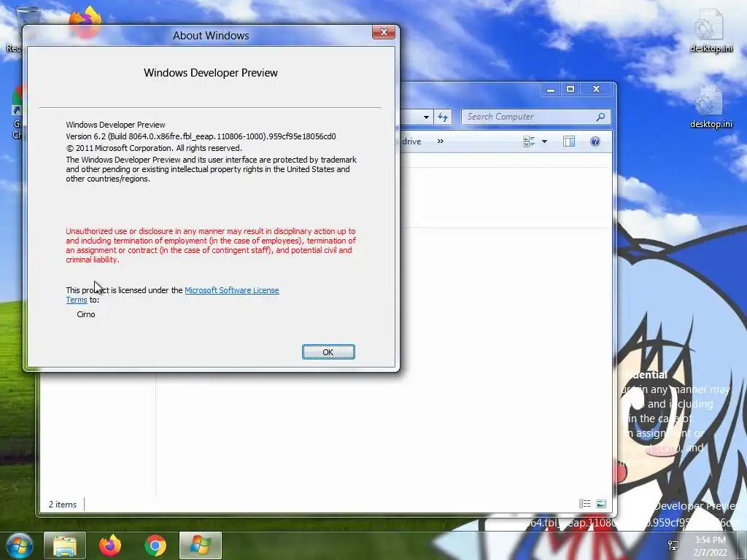
Task: Select the lower desktop.ini desktop icon
Action: 711,106
